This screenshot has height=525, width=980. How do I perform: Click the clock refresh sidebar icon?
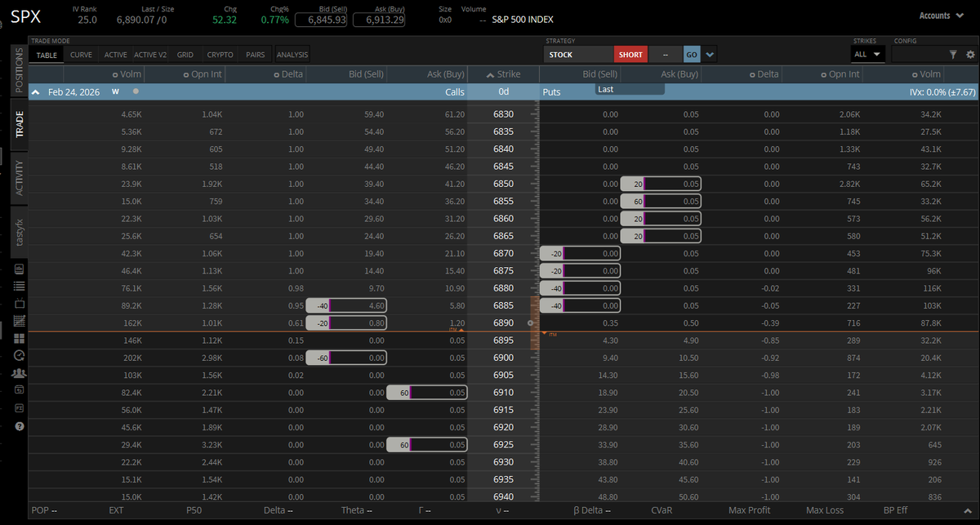point(19,355)
